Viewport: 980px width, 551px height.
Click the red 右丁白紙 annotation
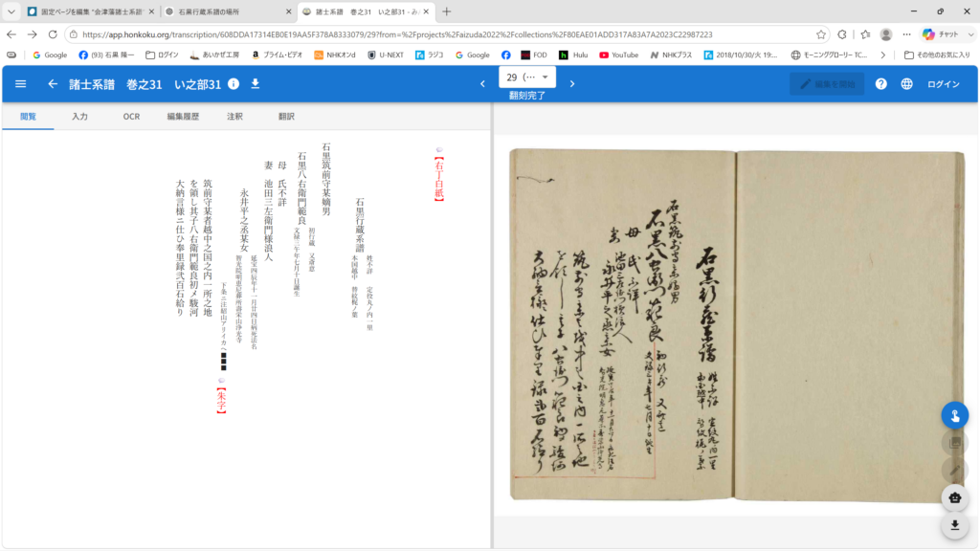(x=439, y=178)
